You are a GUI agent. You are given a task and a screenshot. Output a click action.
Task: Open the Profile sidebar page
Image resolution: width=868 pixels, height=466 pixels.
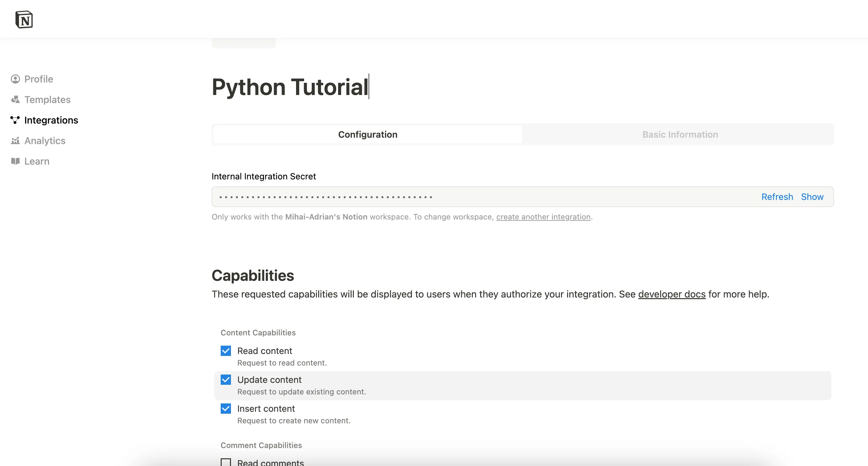(x=39, y=79)
